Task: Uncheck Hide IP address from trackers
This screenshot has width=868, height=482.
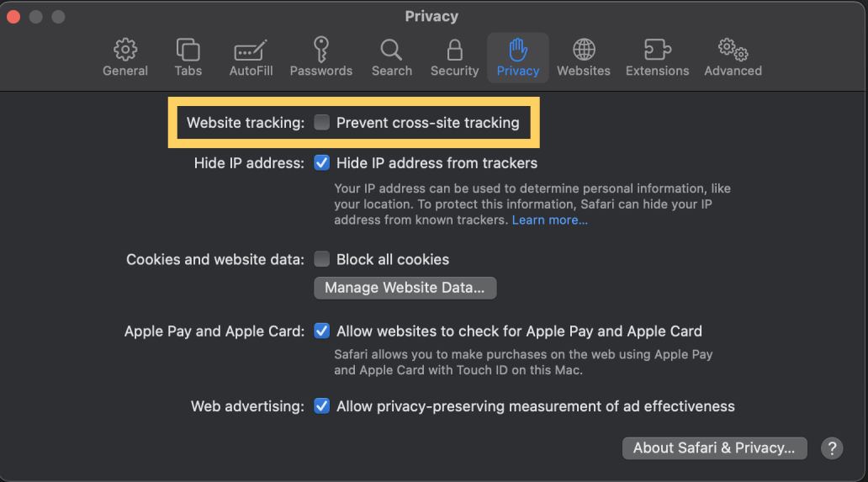Action: 321,163
